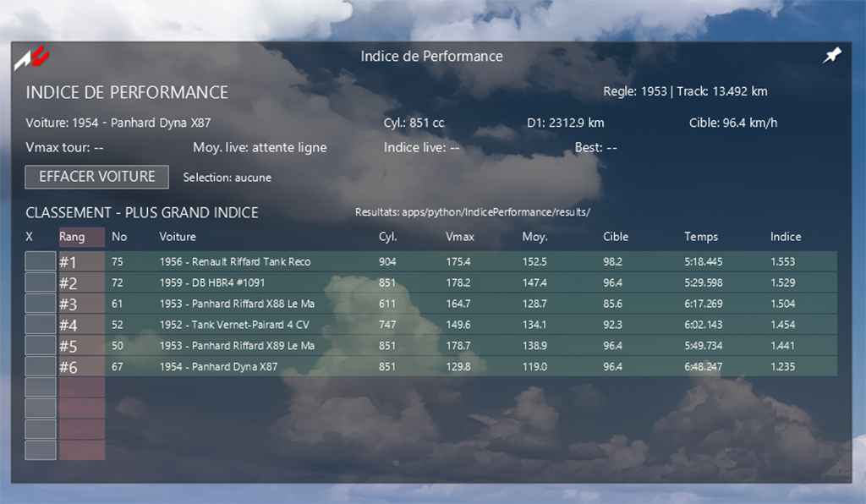Click car number 61
The width and height of the screenshot is (866, 504).
(117, 304)
